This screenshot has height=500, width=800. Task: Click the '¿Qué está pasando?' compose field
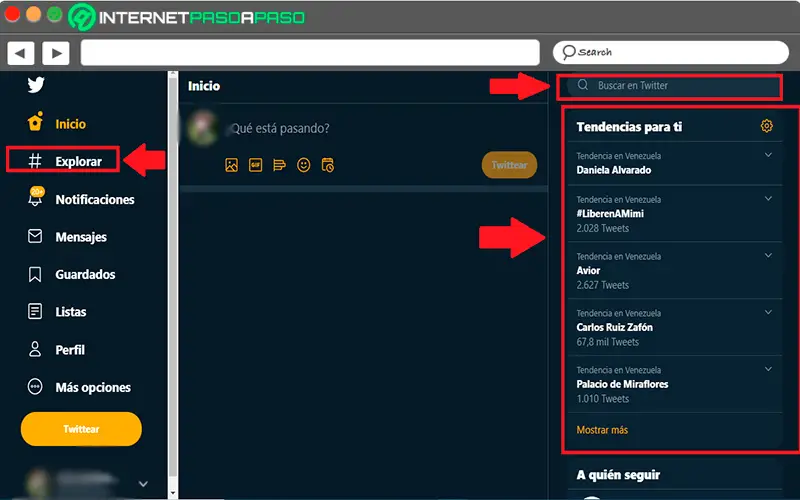(x=278, y=128)
